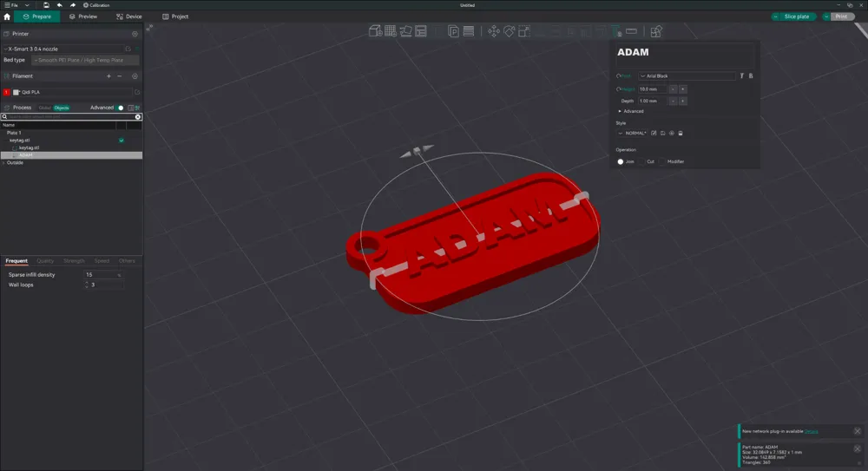Collapse the sidebar with the arrow icon
Viewport: 868px width, 471px height.
pos(149,27)
